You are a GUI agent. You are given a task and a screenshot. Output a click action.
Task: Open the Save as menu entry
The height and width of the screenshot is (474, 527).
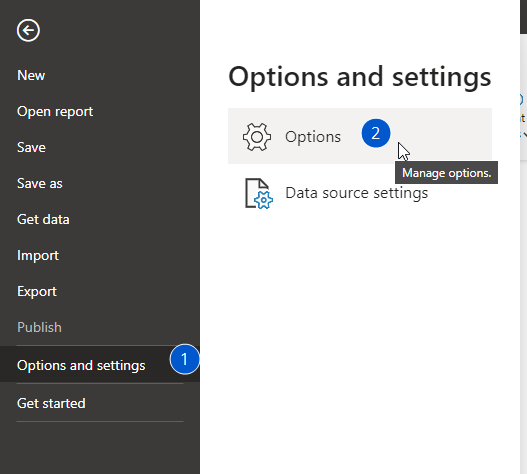coord(40,184)
